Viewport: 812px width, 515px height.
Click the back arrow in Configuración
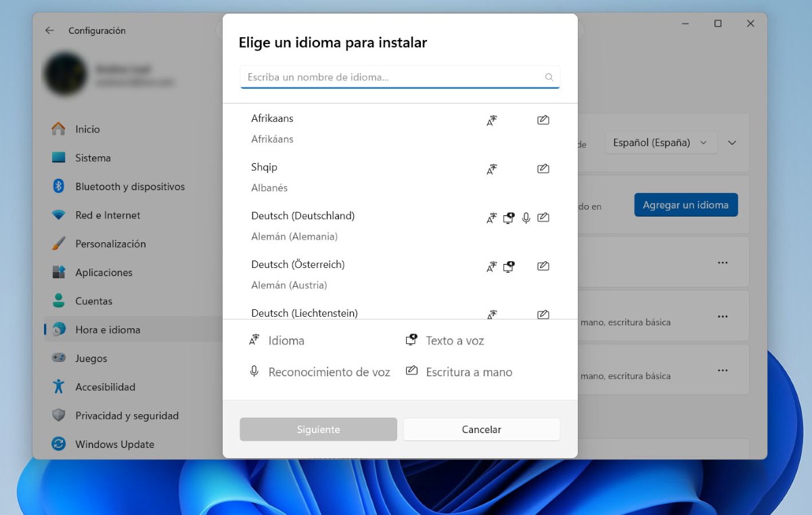click(x=49, y=30)
